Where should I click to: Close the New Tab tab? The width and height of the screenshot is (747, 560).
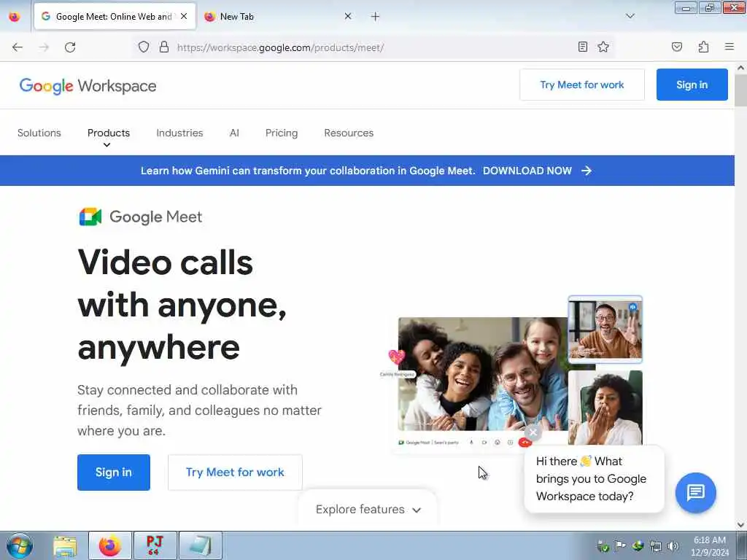pyautogui.click(x=348, y=16)
